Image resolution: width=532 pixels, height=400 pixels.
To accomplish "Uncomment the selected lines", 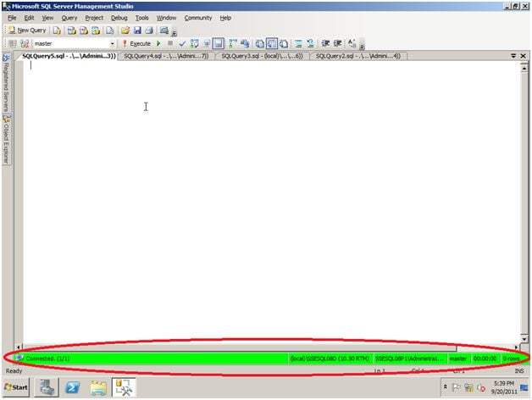I will click(x=310, y=43).
